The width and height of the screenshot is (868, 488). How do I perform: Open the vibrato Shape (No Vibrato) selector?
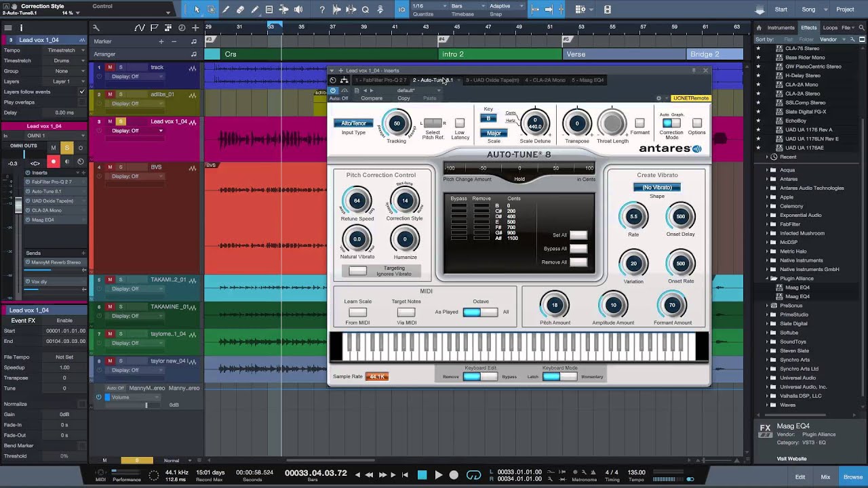click(x=657, y=187)
